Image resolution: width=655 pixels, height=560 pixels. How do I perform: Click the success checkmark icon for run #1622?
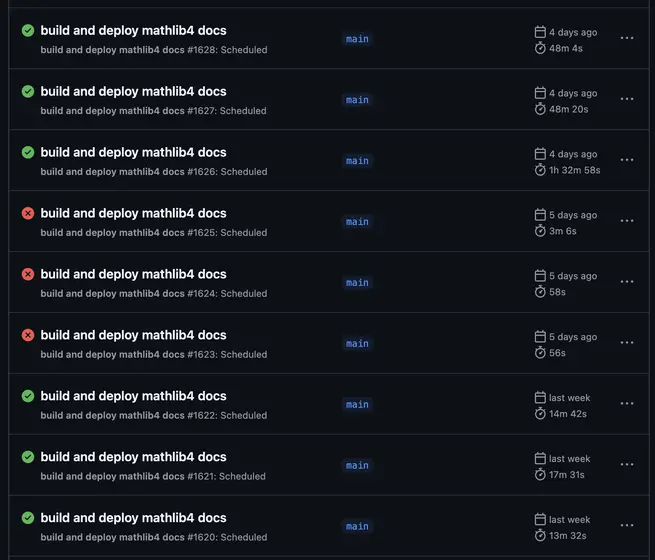[28, 396]
